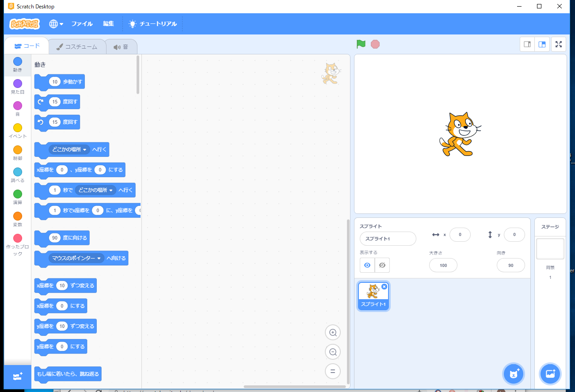Switch to the コード tab
Screen dimensions: 575x392
[27, 46]
